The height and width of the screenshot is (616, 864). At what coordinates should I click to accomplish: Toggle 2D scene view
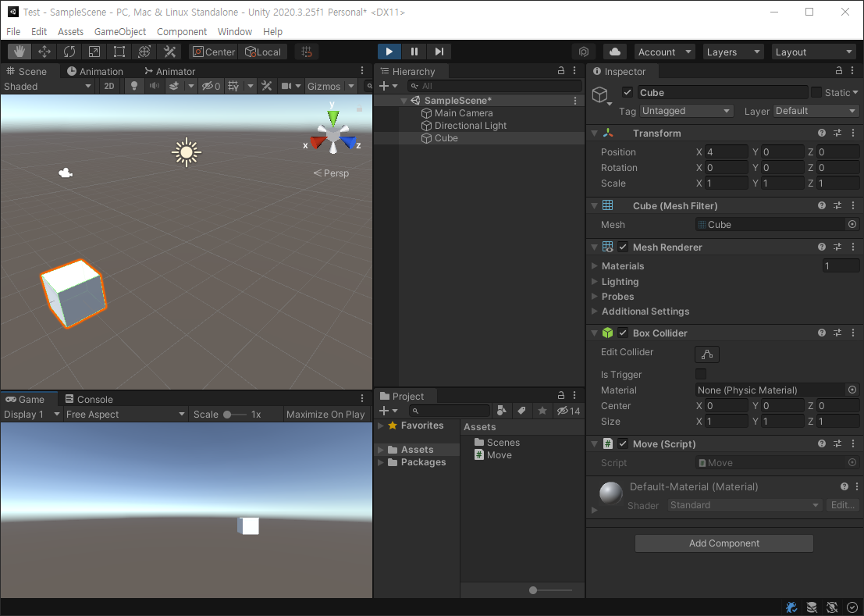click(x=109, y=86)
